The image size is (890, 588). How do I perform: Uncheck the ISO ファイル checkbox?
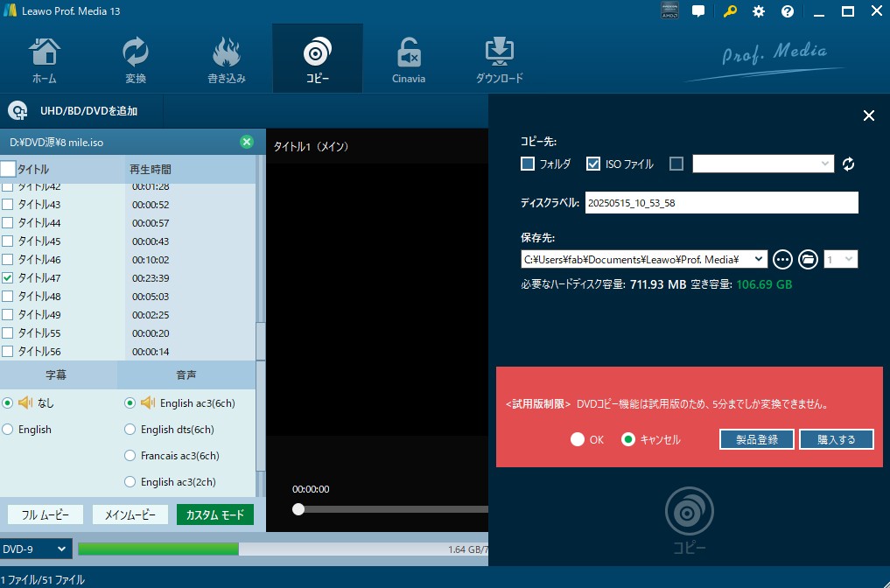593,164
